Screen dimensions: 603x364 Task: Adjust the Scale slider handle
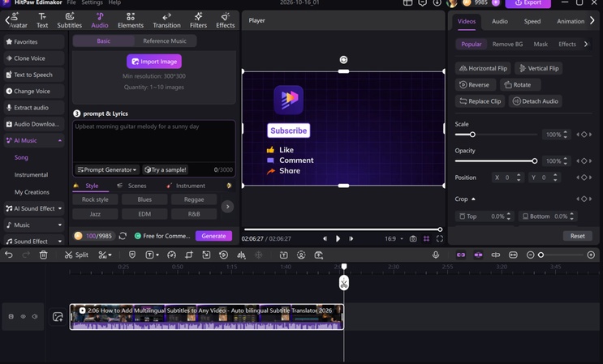[472, 135]
